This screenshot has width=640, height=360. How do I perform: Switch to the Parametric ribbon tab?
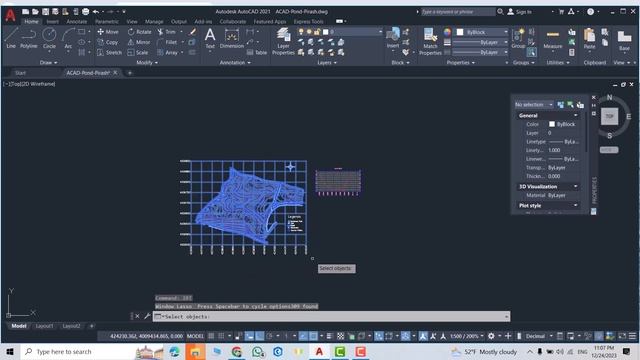tap(107, 21)
